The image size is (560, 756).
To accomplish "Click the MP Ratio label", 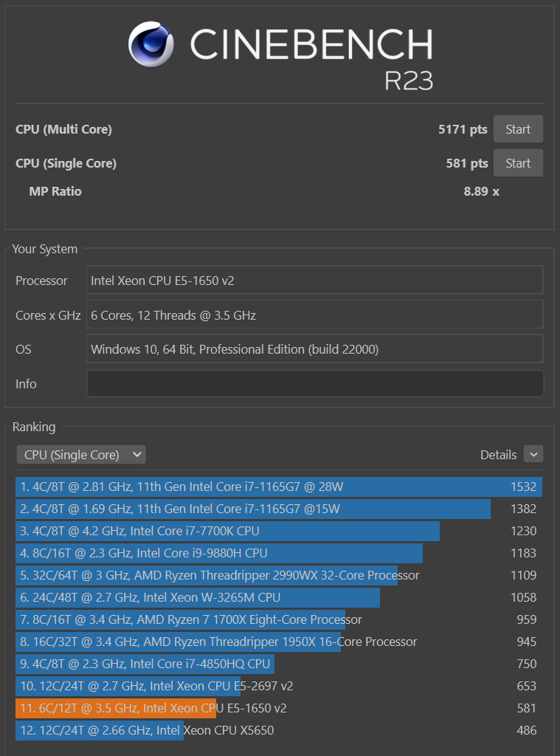I will [55, 191].
